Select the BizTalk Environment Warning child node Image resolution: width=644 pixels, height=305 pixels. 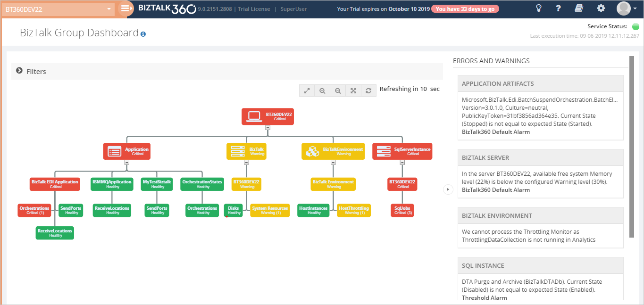[333, 184]
